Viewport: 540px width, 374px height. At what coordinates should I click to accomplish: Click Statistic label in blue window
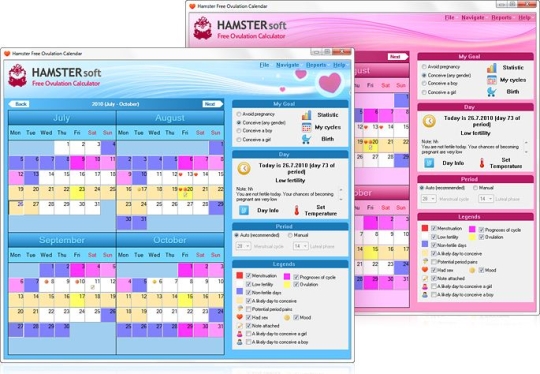coord(328,115)
